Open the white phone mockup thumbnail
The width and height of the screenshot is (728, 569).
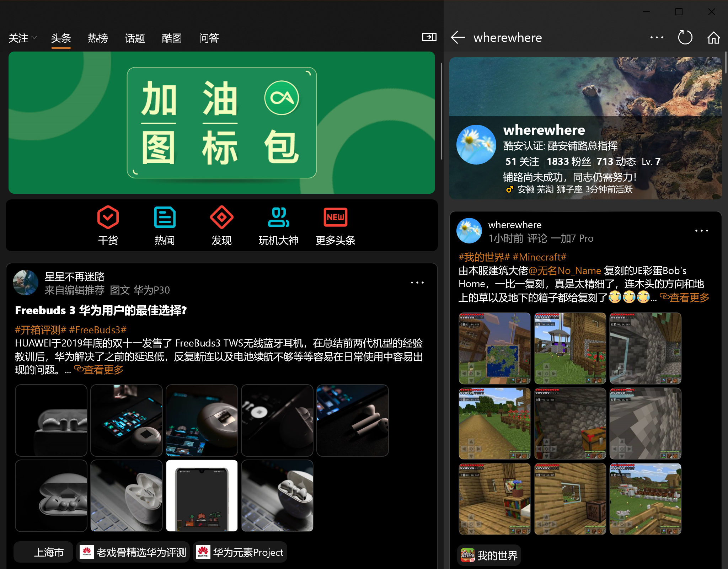coord(202,496)
